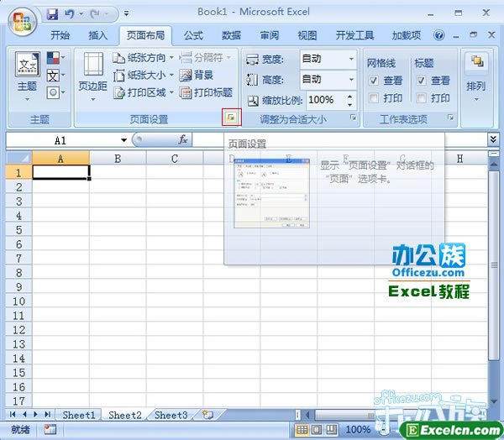Open theme colors dropdown
The height and width of the screenshot is (440, 504).
point(56,58)
